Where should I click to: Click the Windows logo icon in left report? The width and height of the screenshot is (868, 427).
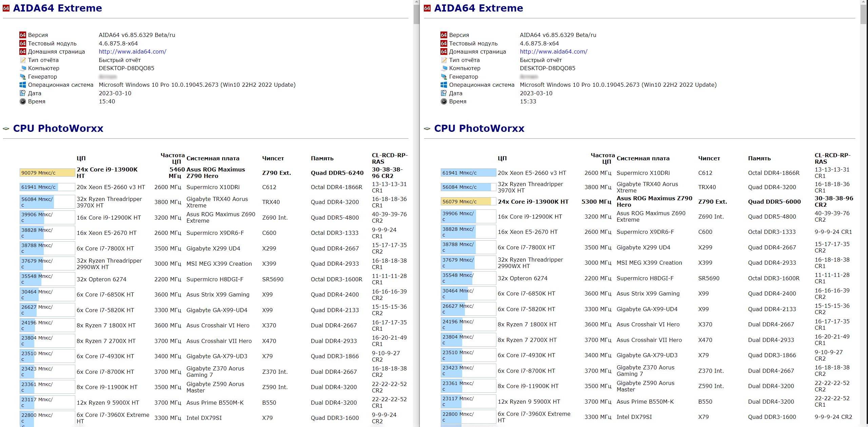(x=23, y=85)
